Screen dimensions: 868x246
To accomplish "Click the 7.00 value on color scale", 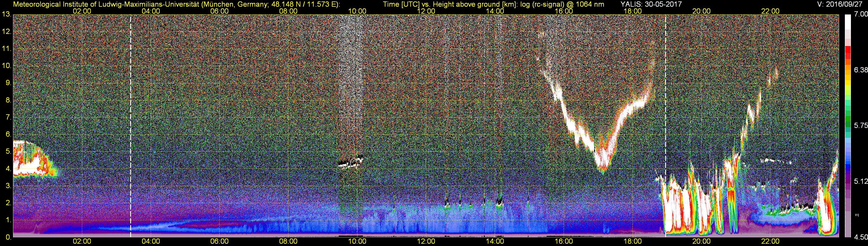I will click(861, 14).
